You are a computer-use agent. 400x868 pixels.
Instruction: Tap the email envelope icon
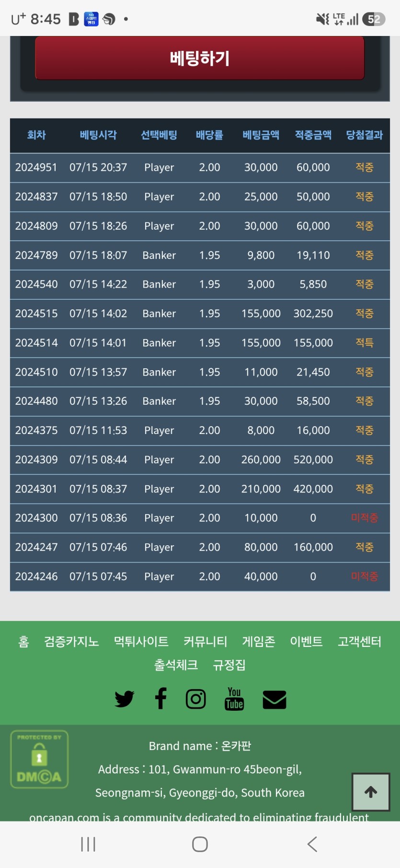pos(274,700)
